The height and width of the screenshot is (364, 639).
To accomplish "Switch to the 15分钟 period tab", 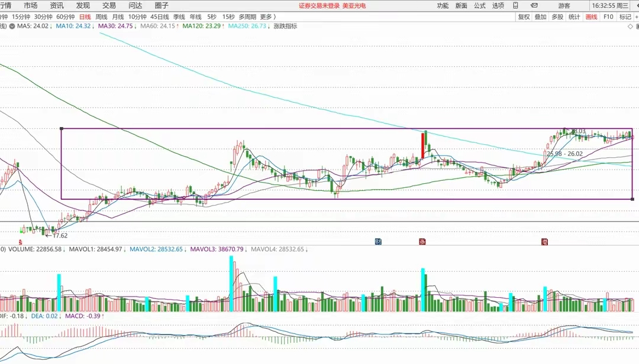I will [21, 17].
